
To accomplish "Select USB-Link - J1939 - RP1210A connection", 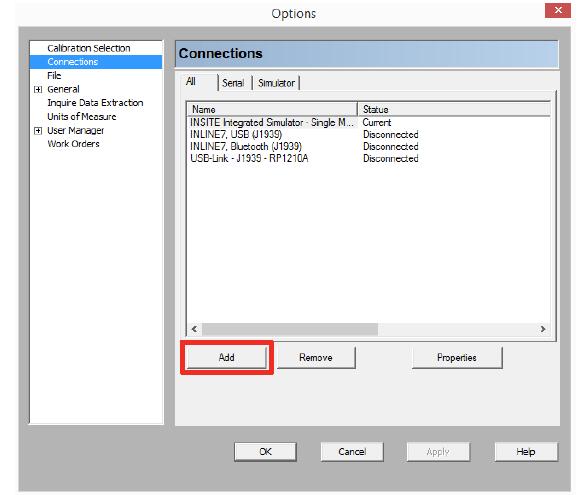I will click(249, 158).
